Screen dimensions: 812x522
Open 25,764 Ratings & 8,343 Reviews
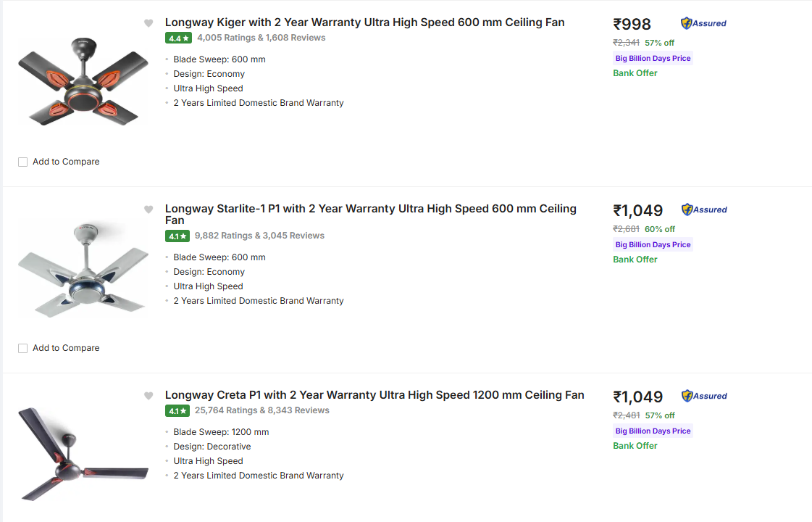261,410
